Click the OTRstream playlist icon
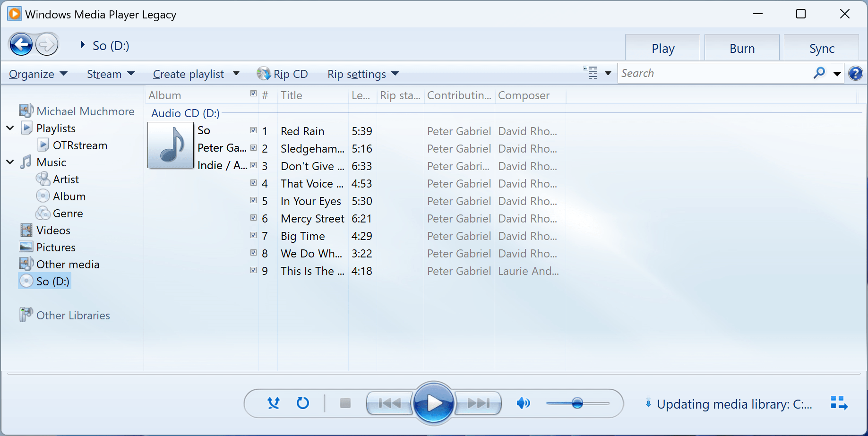The image size is (868, 436). [x=43, y=145]
